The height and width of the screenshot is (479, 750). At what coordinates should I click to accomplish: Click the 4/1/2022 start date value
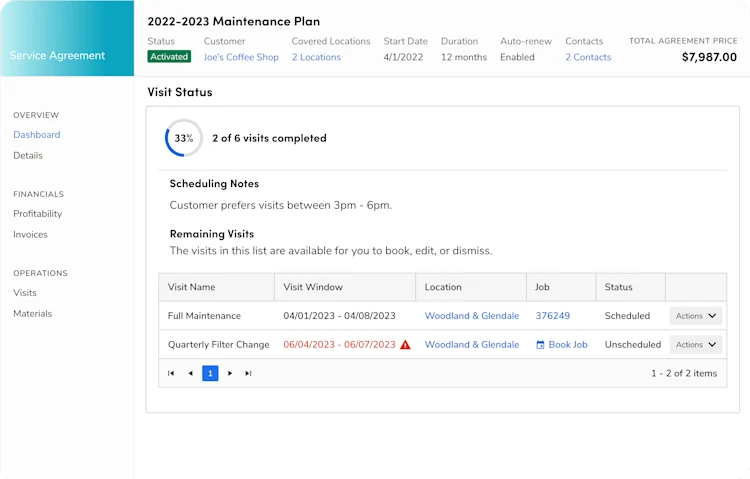click(x=403, y=57)
